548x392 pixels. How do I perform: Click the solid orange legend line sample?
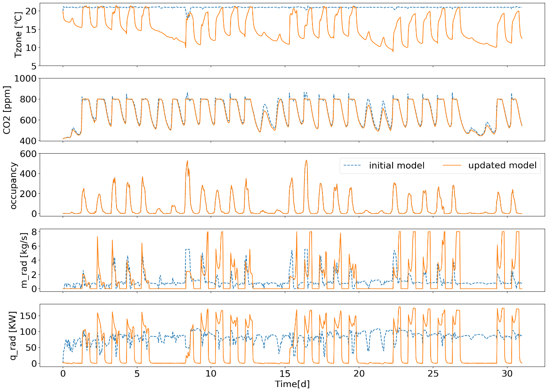(452, 166)
